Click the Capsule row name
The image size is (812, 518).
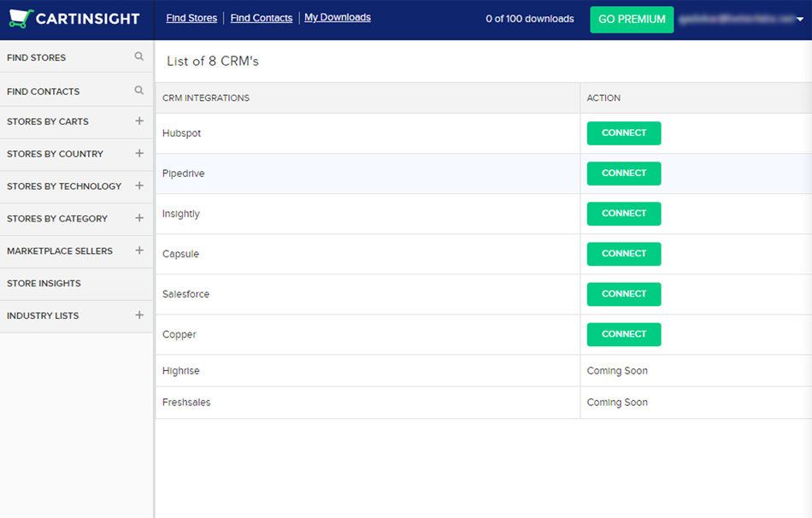[x=180, y=254]
